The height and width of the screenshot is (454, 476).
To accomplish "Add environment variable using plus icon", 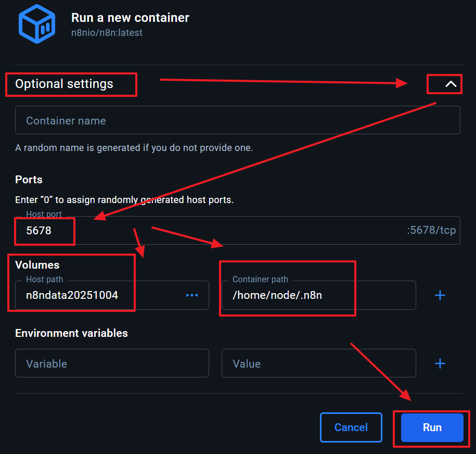I will click(x=440, y=363).
